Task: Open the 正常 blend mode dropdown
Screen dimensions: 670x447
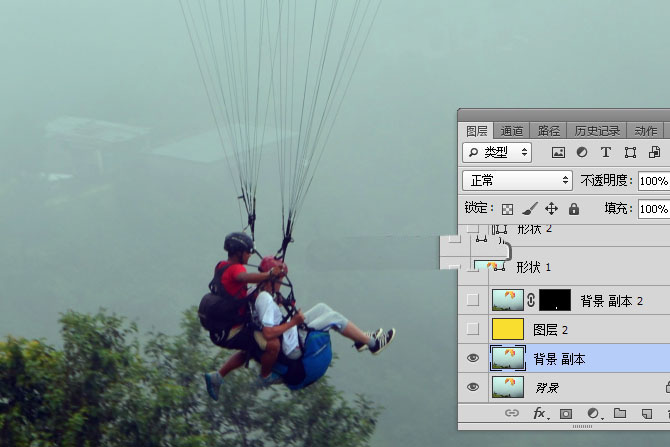Action: point(516,181)
